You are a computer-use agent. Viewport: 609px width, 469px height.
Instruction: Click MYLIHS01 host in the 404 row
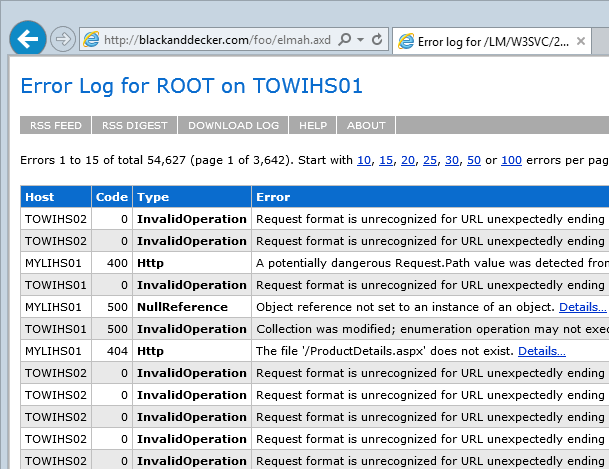[56, 351]
